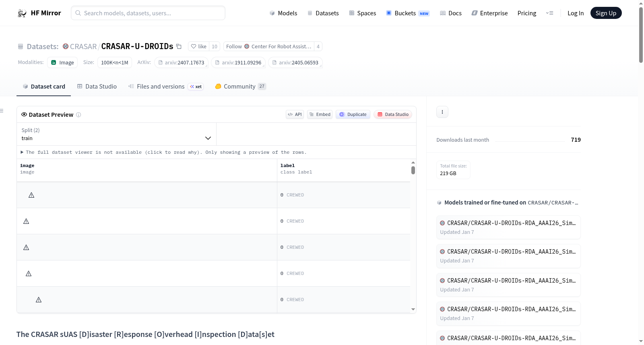Click the CRASAR-U-DROIDs dataset title
Viewport: 644px width, 345px height.
(x=137, y=46)
